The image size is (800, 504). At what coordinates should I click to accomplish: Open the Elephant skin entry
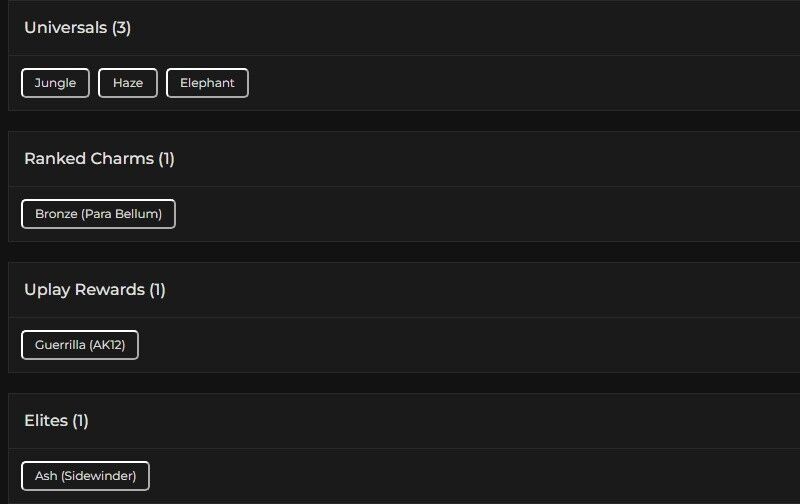coord(207,83)
